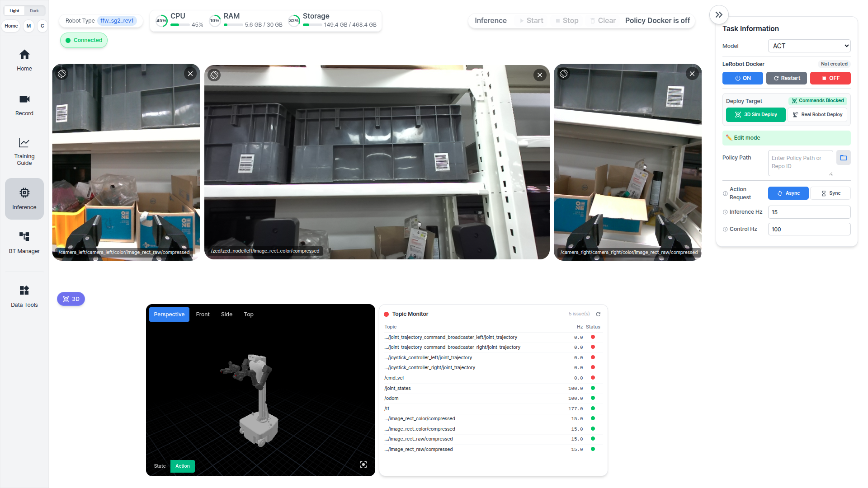Switch 3D viewer to Top view

tap(249, 314)
